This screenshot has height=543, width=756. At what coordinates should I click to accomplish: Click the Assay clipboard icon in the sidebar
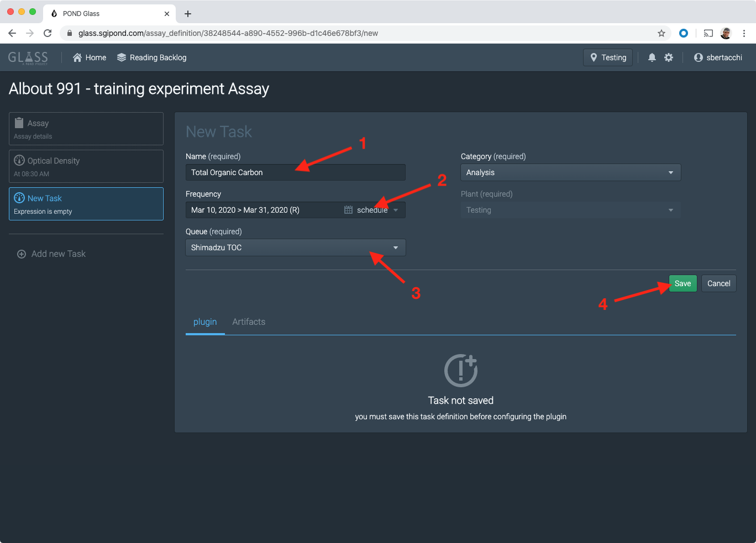pos(20,123)
